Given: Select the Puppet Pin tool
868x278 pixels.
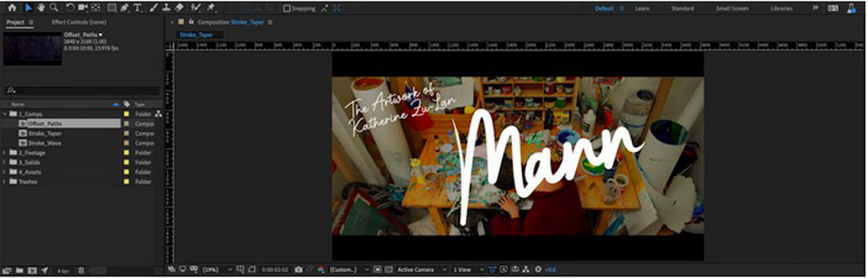Looking at the screenshot, I should pyautogui.click(x=211, y=8).
